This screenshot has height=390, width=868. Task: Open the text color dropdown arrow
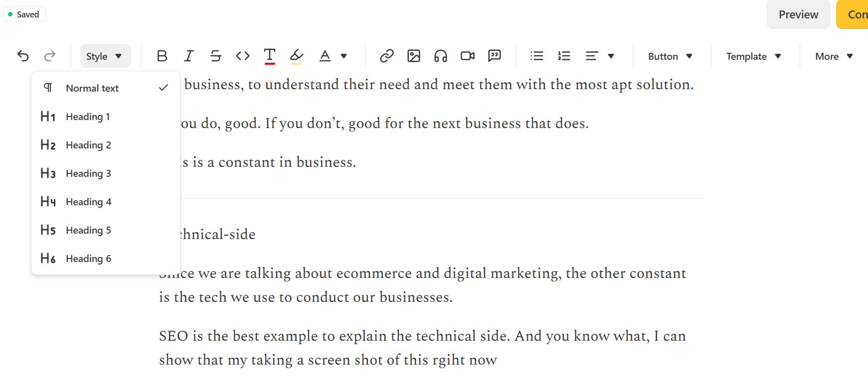(x=344, y=56)
